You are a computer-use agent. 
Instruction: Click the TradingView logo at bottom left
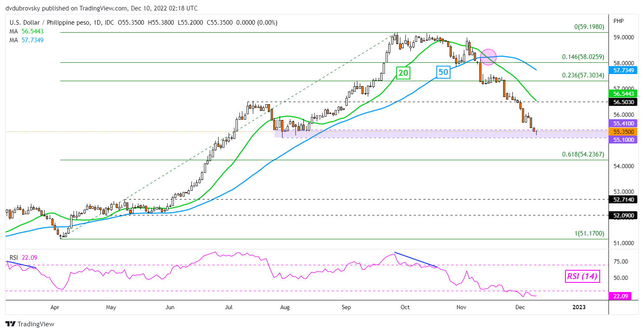coord(30,324)
